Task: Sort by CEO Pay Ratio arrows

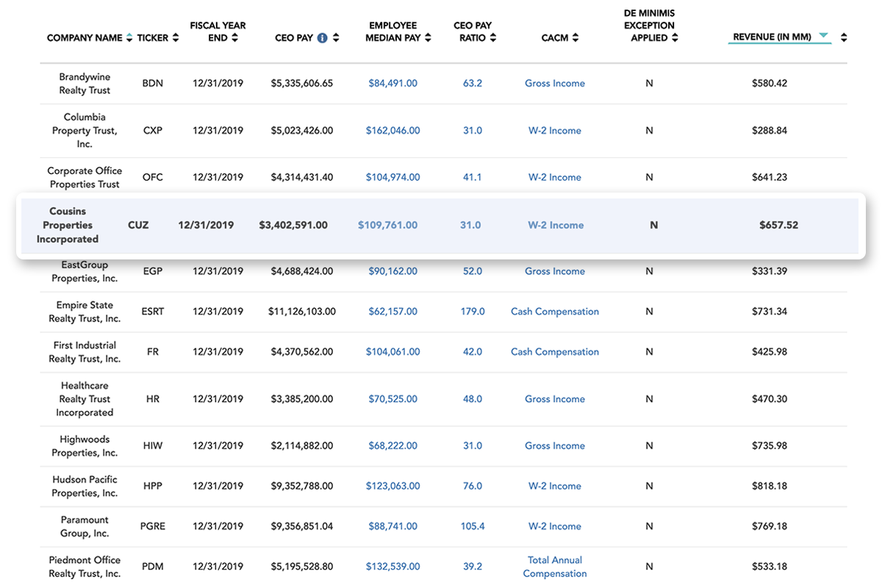Action: pos(492,37)
